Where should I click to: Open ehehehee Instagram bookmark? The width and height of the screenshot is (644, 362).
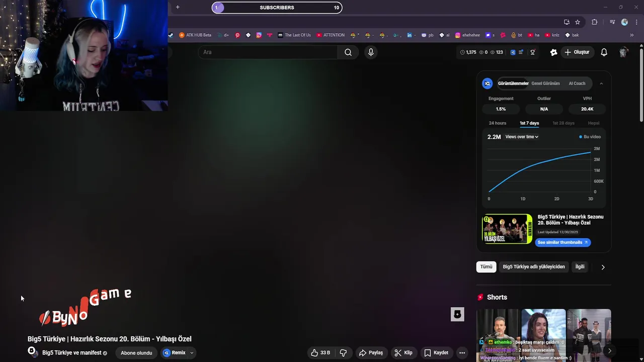tap(467, 35)
